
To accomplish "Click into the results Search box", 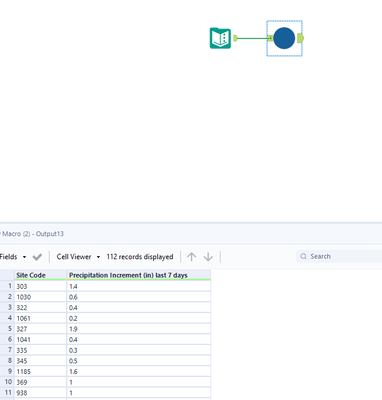I will click(339, 256).
